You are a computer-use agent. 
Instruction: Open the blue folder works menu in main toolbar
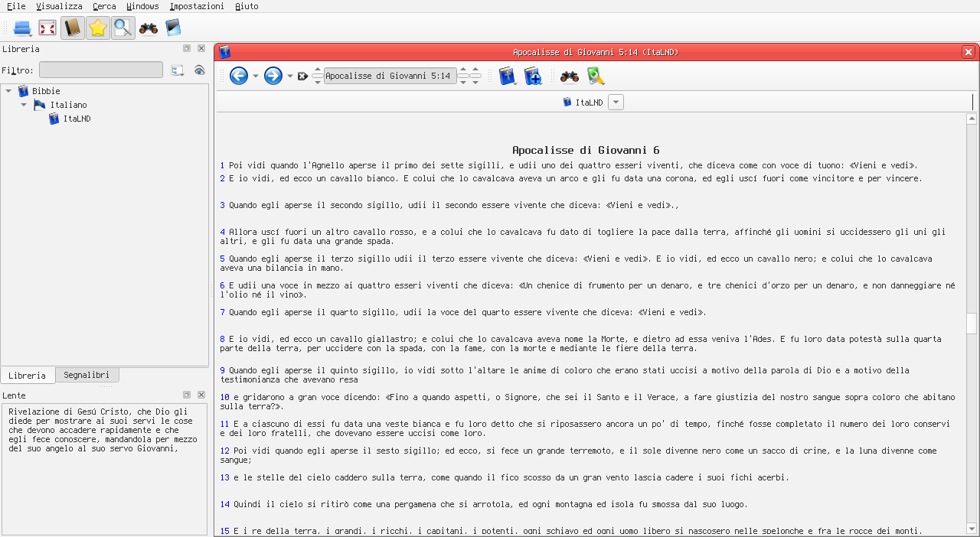coord(23,28)
